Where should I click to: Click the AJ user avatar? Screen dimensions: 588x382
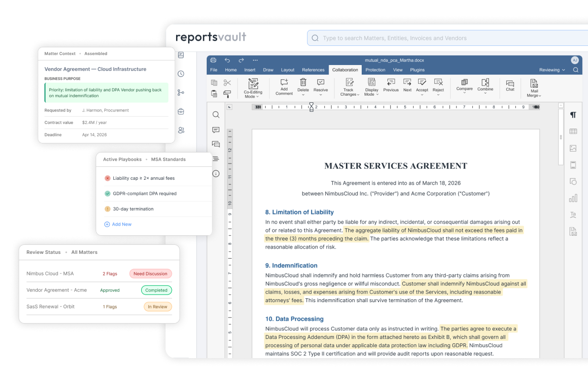pyautogui.click(x=575, y=60)
